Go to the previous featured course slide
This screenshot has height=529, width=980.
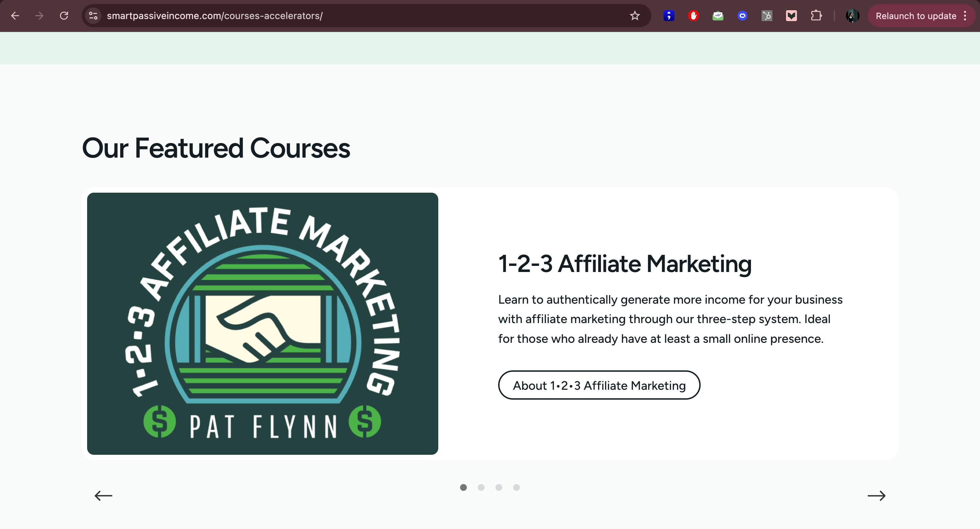click(103, 496)
